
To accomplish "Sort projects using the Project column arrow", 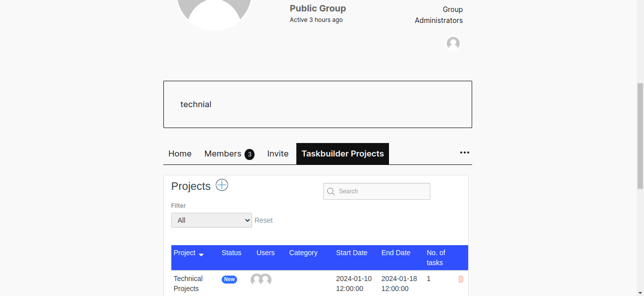I will (x=201, y=254).
